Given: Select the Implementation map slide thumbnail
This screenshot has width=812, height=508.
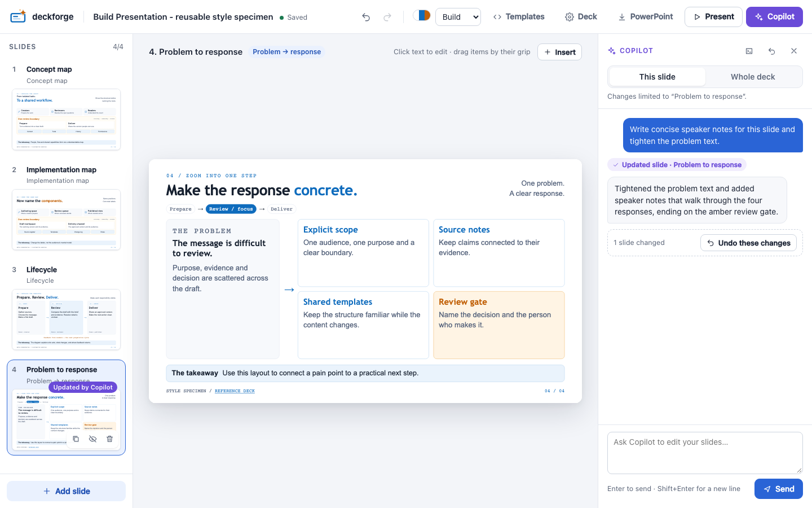Looking at the screenshot, I should (x=67, y=220).
